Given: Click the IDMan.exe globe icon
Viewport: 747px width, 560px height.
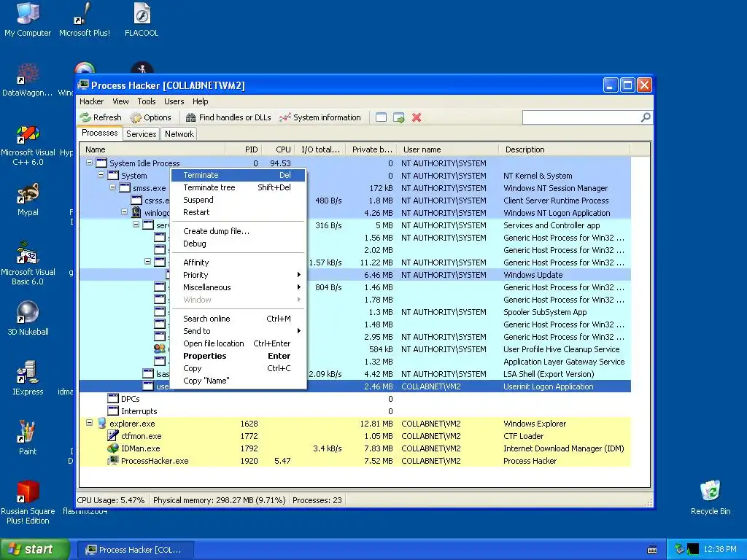Looking at the screenshot, I should [x=113, y=448].
